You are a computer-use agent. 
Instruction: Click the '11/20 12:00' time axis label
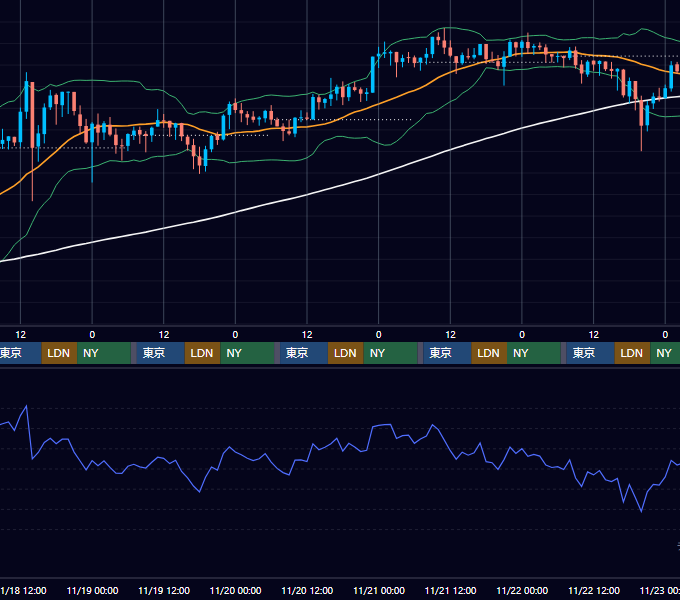pos(307,590)
